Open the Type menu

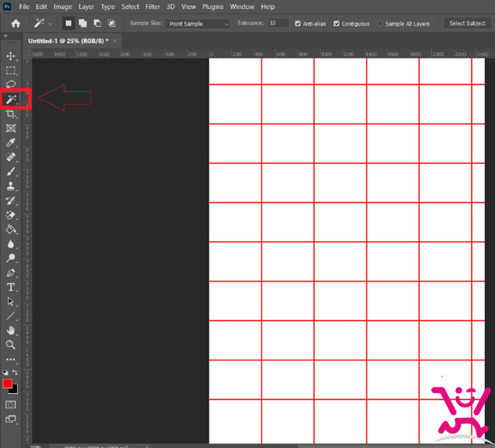click(107, 7)
